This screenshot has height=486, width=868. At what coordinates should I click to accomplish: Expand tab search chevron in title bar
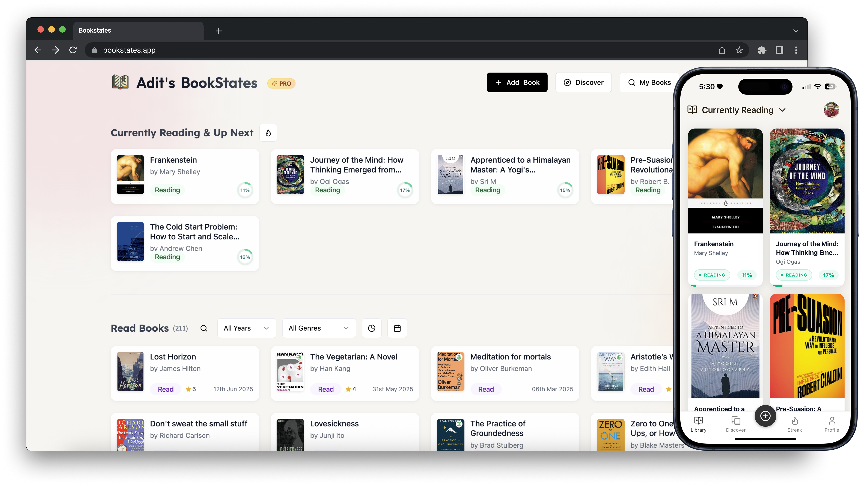[796, 31]
